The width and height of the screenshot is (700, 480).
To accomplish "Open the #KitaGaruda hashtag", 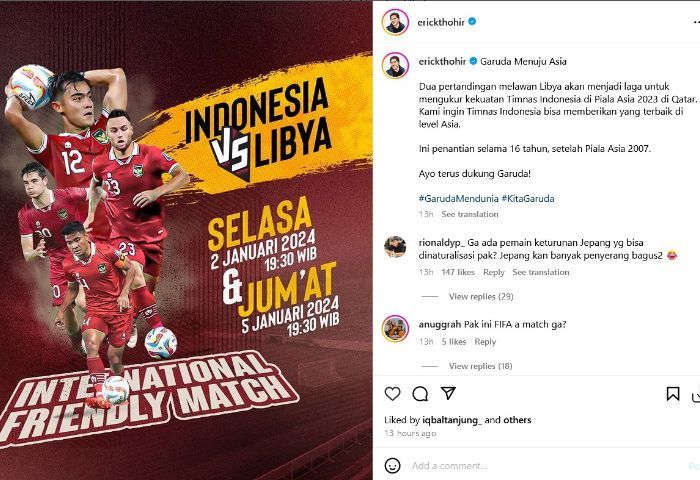I will click(528, 198).
